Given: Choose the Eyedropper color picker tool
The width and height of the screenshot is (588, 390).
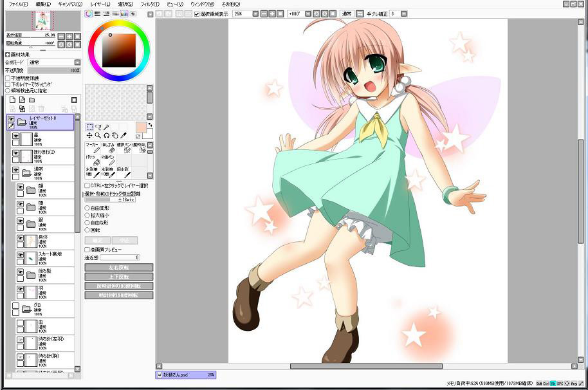Looking at the screenshot, I should [124, 136].
